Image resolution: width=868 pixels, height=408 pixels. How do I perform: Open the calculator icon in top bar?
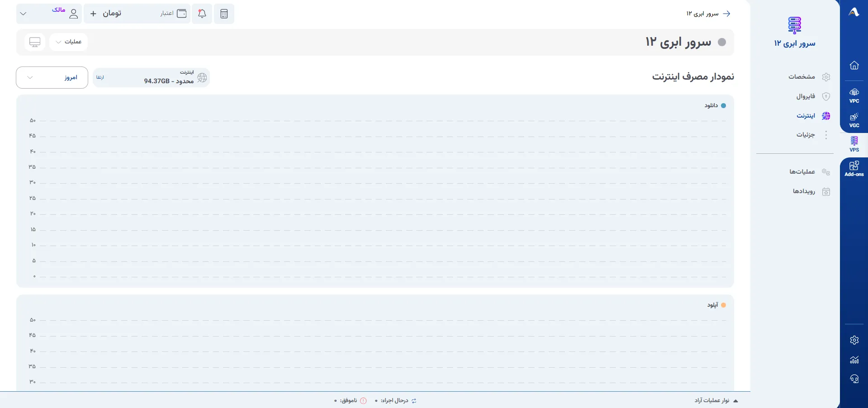pos(224,14)
